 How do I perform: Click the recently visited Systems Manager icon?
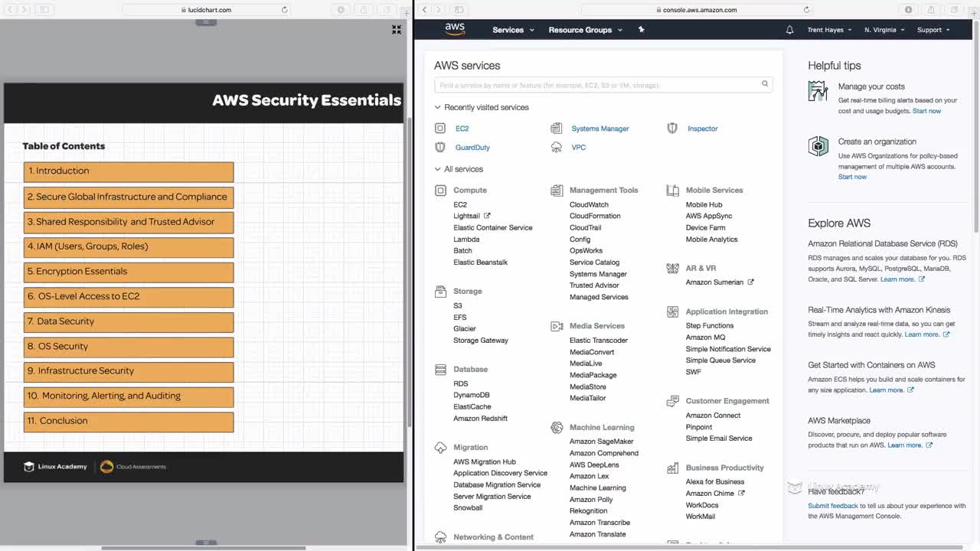coord(557,129)
